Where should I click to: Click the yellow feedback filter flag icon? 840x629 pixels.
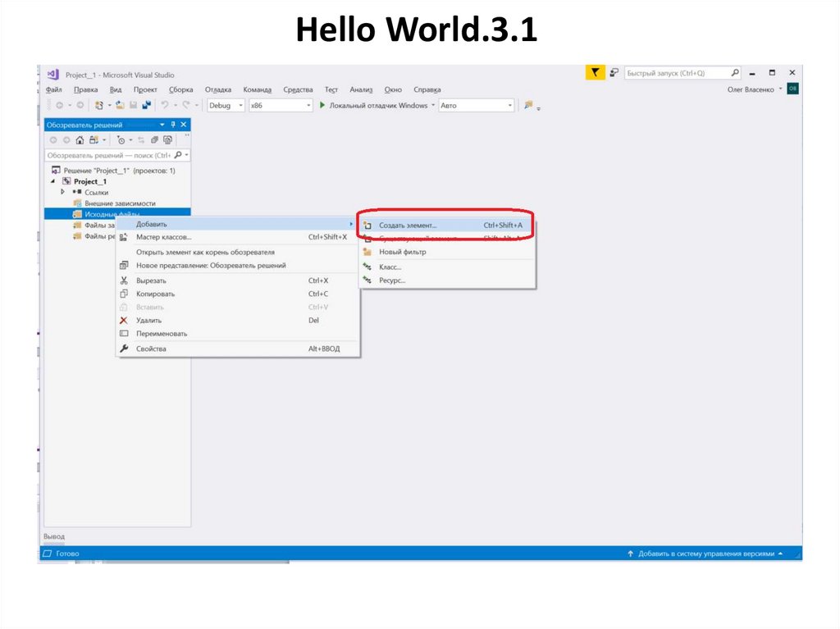[x=596, y=72]
